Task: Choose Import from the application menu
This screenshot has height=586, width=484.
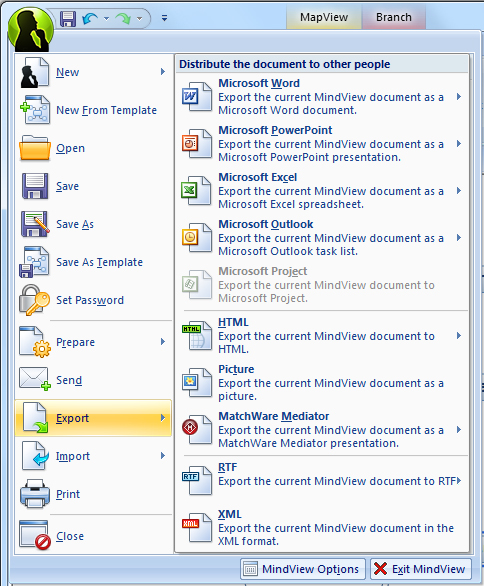Action: [x=93, y=456]
